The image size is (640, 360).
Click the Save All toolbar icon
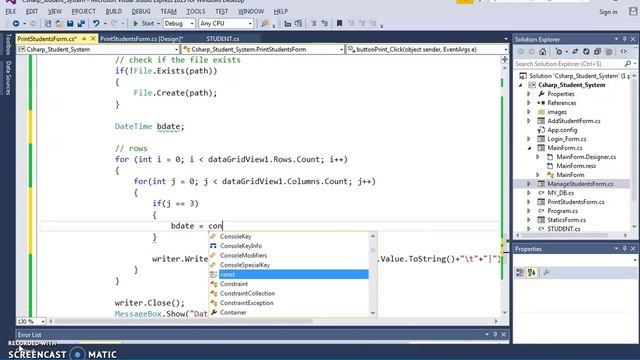(81, 24)
